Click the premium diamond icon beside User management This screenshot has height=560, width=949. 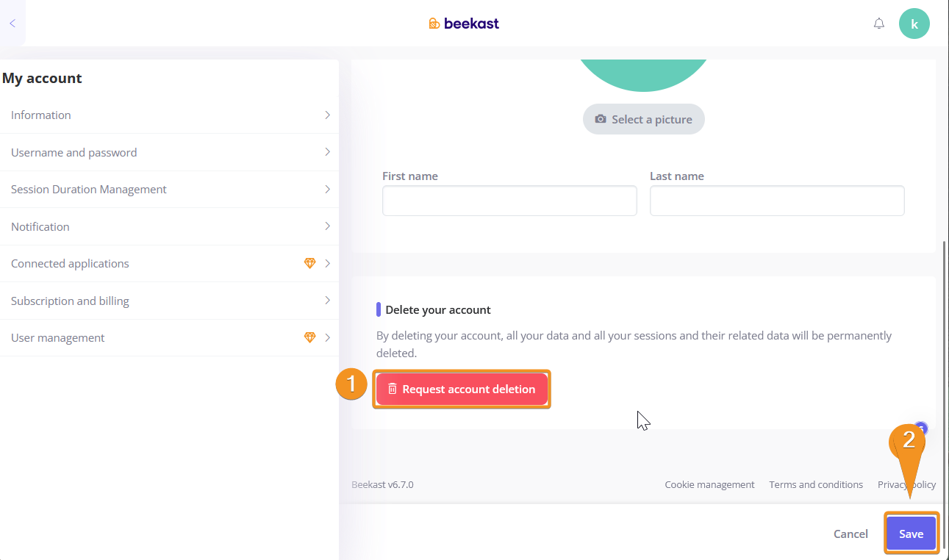click(309, 337)
